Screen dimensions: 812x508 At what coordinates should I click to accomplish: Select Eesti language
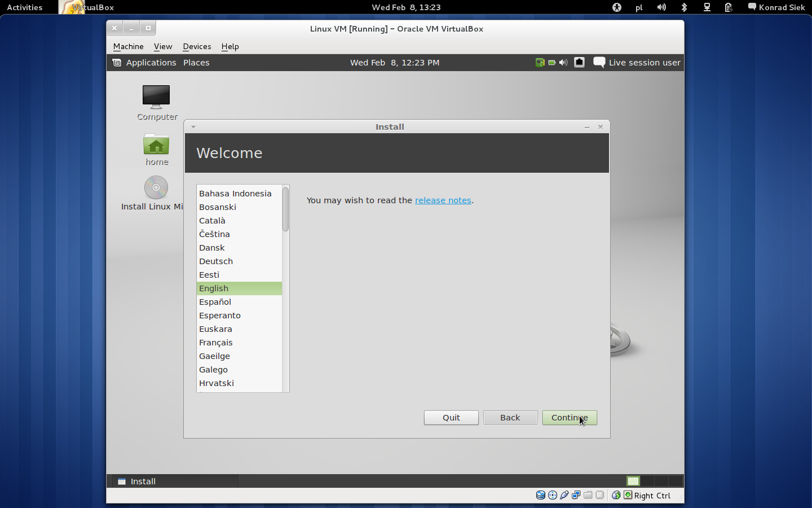coord(239,275)
